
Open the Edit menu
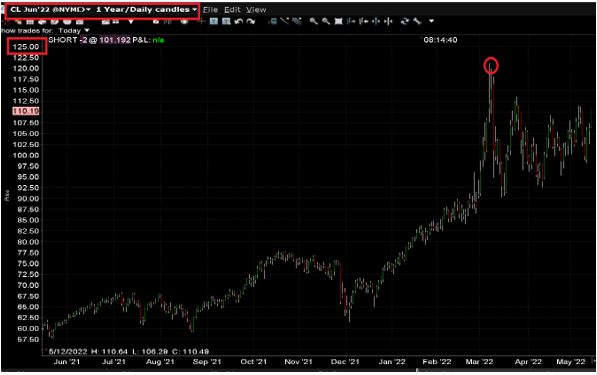(x=232, y=10)
